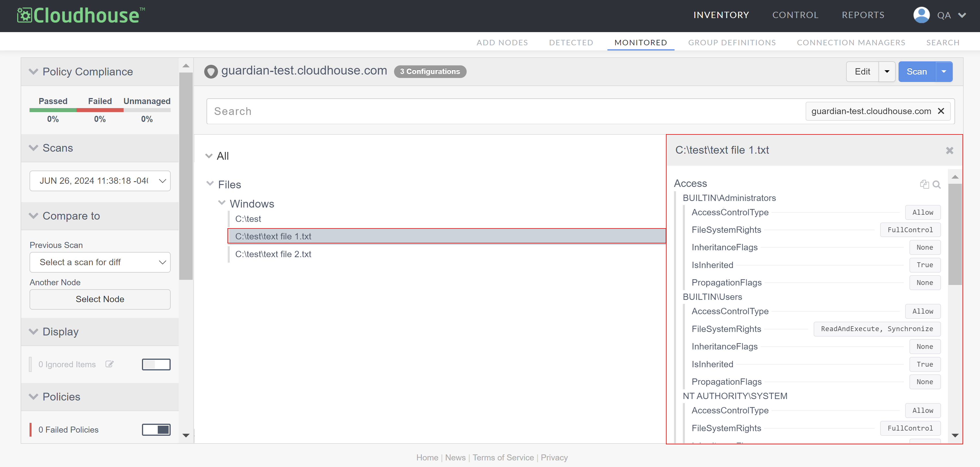
Task: Open the QA user avatar
Action: click(921, 15)
